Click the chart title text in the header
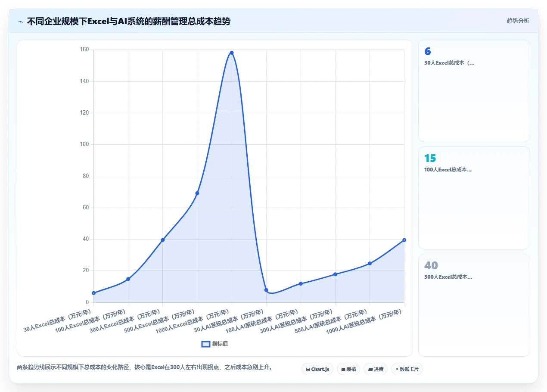 point(129,21)
